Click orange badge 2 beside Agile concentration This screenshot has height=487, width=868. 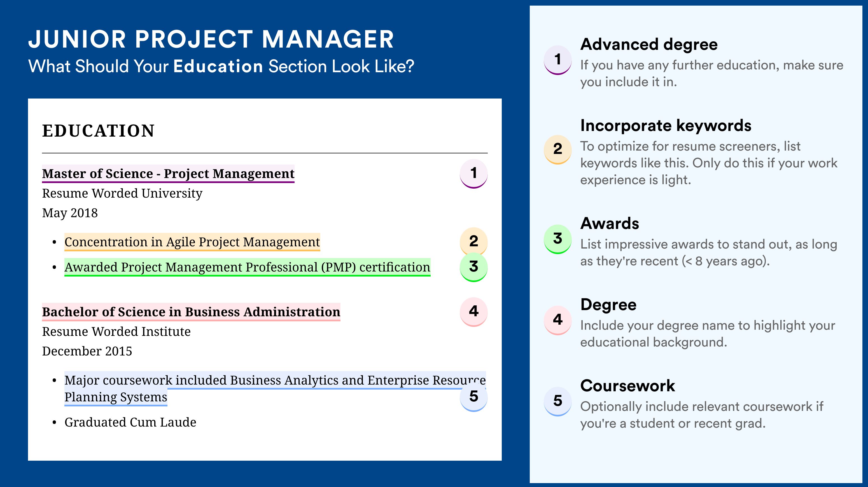(473, 241)
